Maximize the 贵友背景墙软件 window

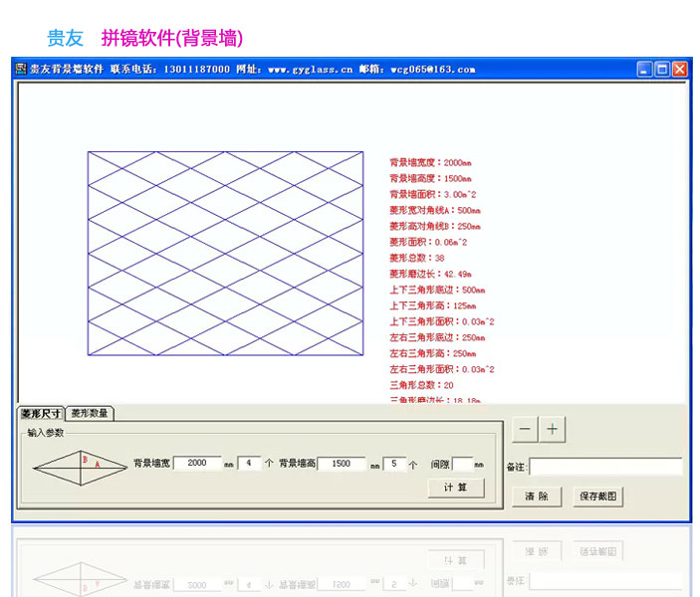662,70
